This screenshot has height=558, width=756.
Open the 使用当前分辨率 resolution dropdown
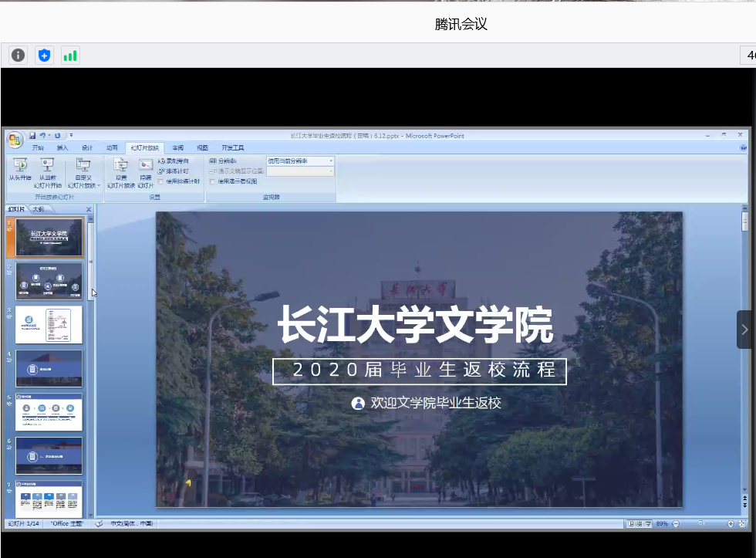(331, 161)
